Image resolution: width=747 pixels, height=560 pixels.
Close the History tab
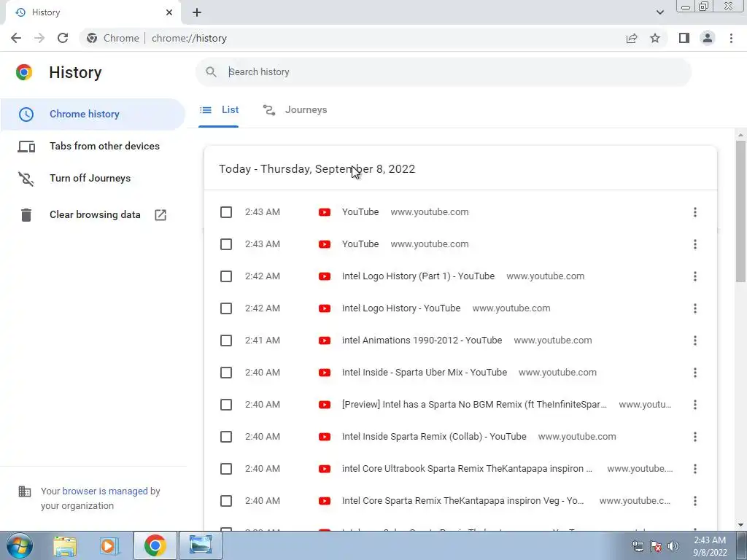169,12
